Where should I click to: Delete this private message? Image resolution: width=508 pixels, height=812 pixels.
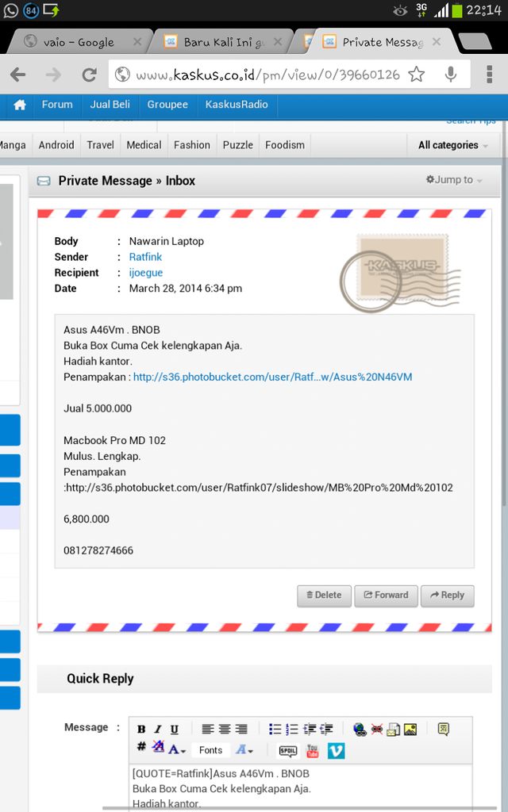pos(324,596)
